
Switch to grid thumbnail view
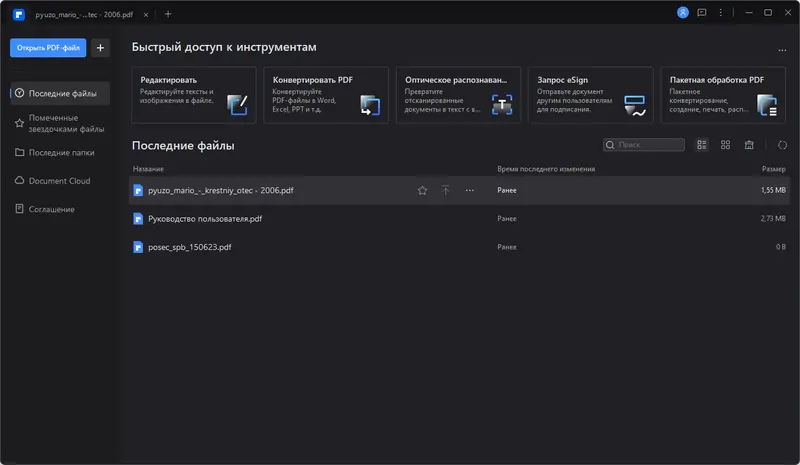tap(726, 145)
